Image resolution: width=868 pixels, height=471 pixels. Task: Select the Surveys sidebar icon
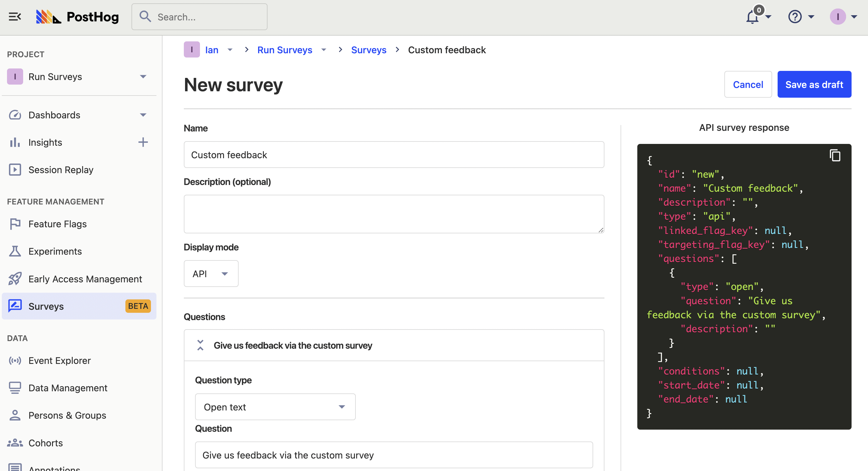click(x=15, y=306)
